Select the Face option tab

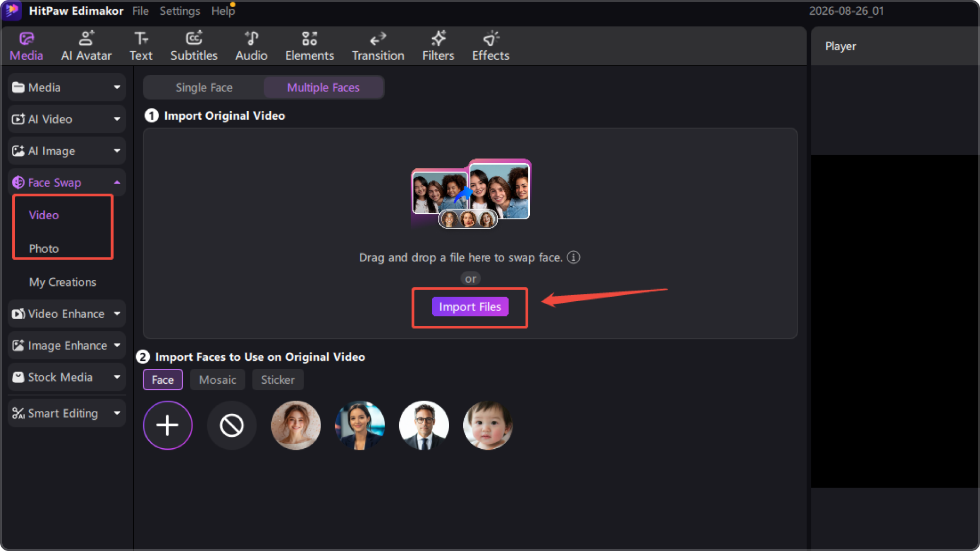(162, 380)
